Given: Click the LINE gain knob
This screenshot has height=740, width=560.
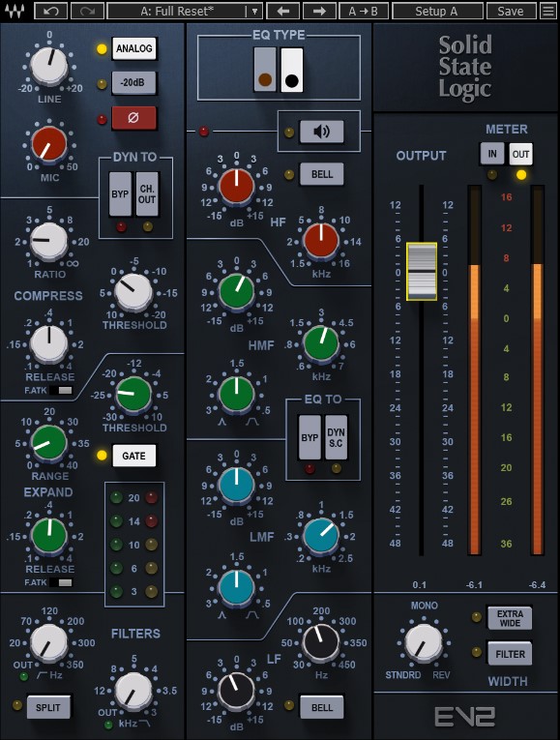Looking at the screenshot, I should (49, 65).
